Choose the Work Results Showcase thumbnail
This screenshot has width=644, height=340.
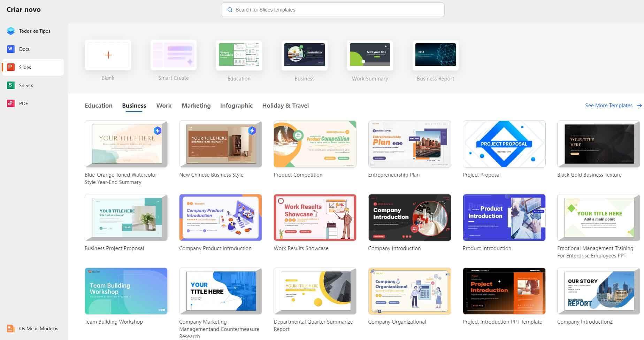tap(315, 217)
